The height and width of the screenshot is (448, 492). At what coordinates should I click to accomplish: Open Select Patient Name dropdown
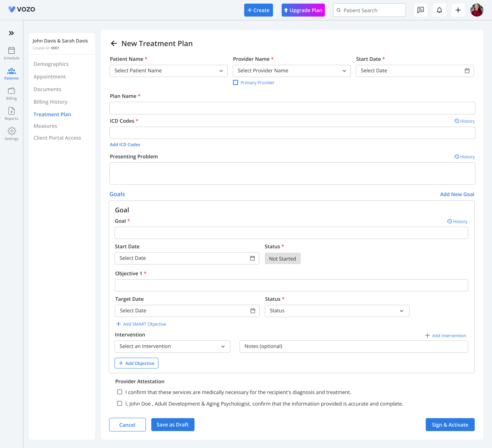(168, 71)
